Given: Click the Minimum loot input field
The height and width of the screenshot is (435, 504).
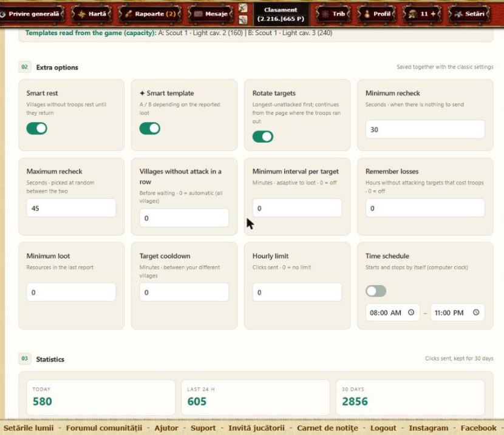Looking at the screenshot, I should (x=71, y=292).
